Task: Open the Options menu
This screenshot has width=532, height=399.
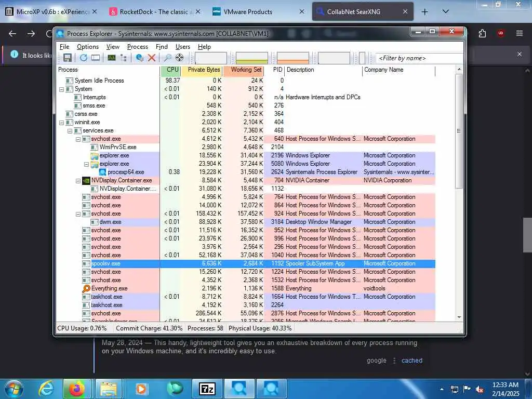Action: pyautogui.click(x=87, y=47)
